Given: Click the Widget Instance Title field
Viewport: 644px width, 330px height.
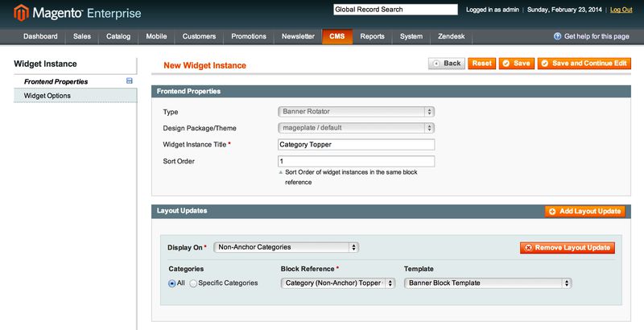Looking at the screenshot, I should [x=355, y=145].
